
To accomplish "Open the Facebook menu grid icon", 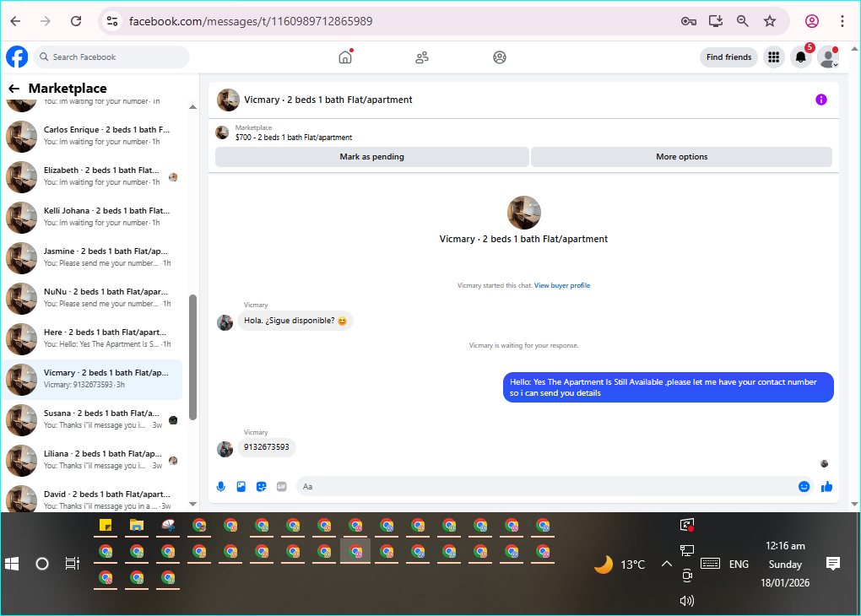I will tap(774, 57).
